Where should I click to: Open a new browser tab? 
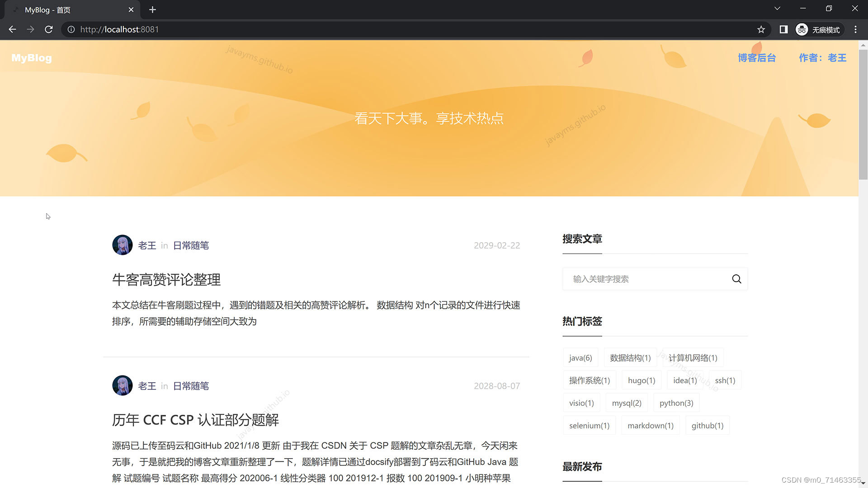(152, 9)
